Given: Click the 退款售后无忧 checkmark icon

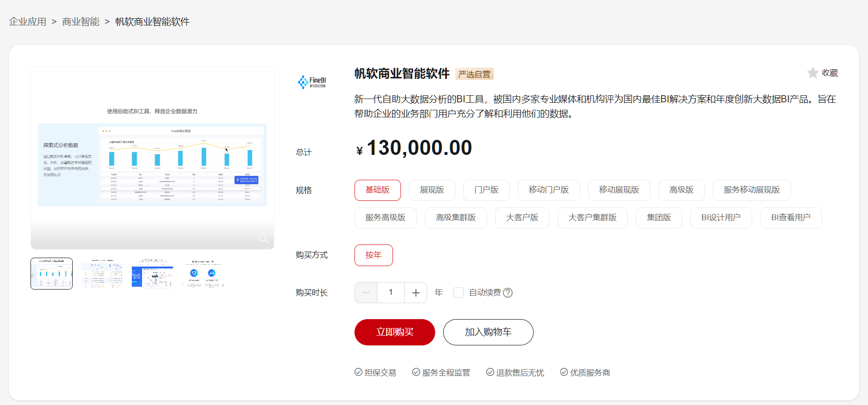Looking at the screenshot, I should coord(490,372).
